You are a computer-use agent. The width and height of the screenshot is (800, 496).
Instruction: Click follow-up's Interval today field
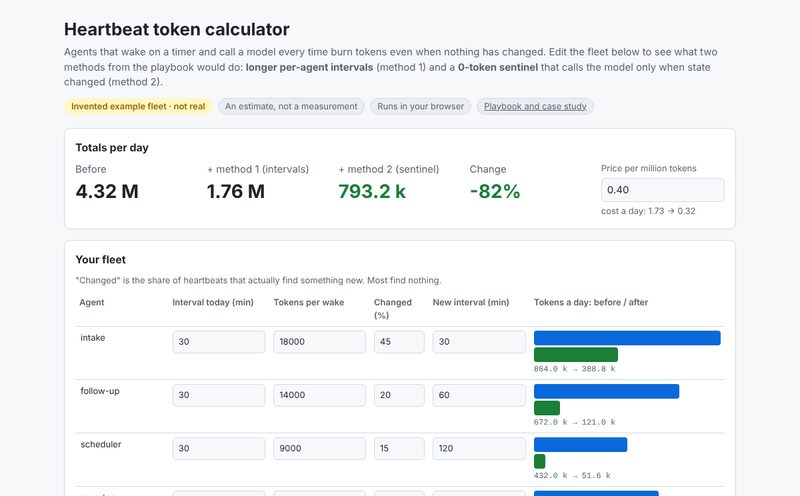pos(219,395)
